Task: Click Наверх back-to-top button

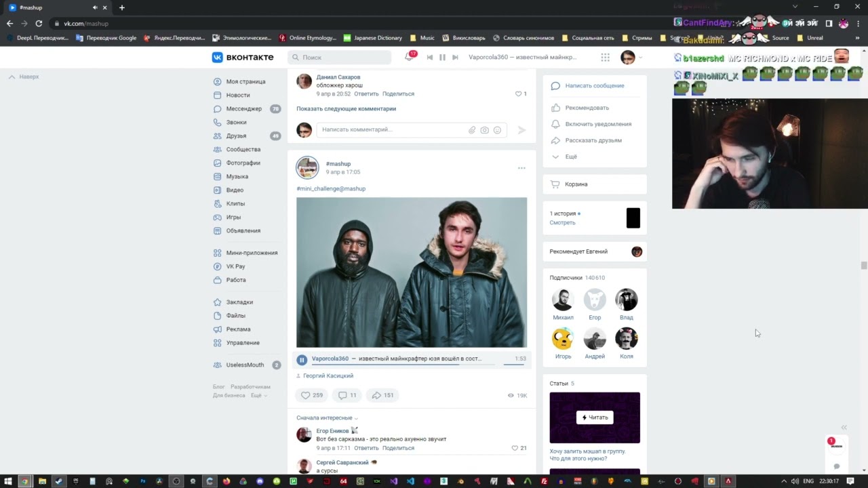Action: (24, 77)
